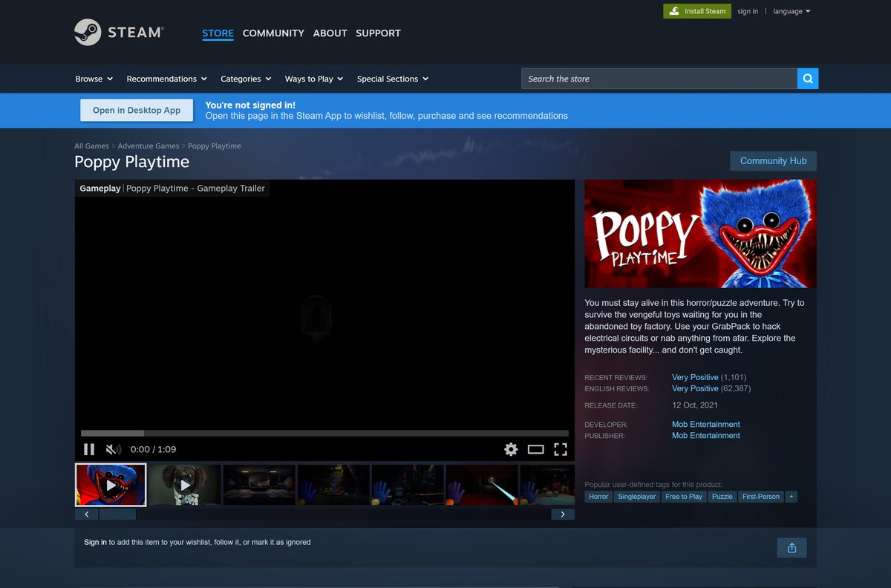891x588 pixels.
Task: Click the Mob Entertainment publisher link
Action: 706,436
